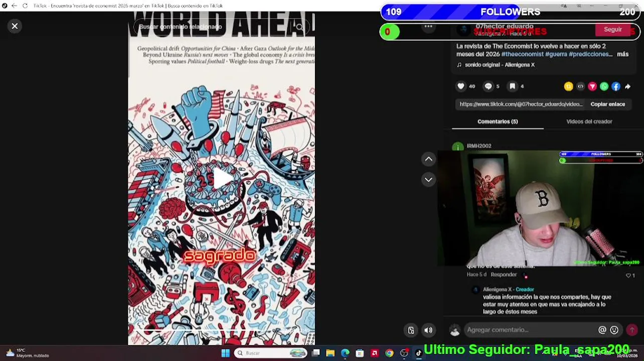Viewport: 644px width, 361px height.
Task: Reload the TikTok page
Action: (x=25, y=6)
